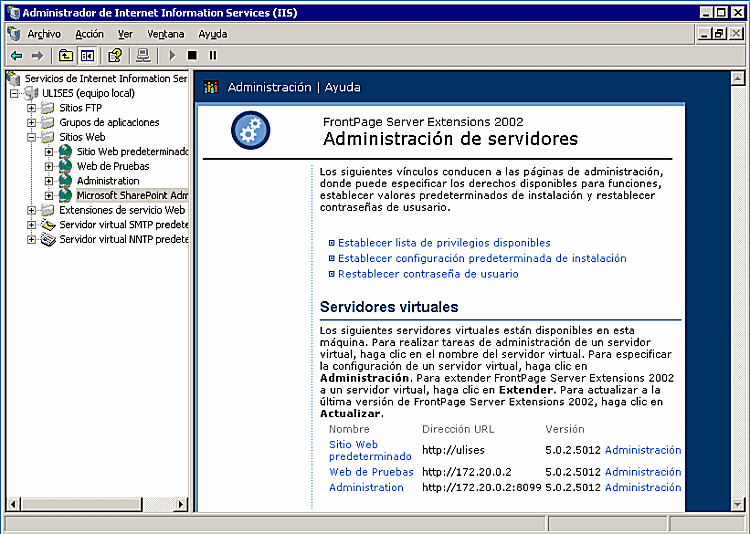
Task: Click the Microsoft SharePoint Adm globe icon
Action: coord(65,195)
